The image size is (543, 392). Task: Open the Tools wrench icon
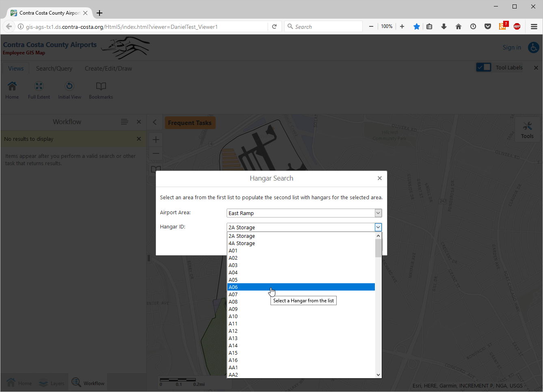527,126
